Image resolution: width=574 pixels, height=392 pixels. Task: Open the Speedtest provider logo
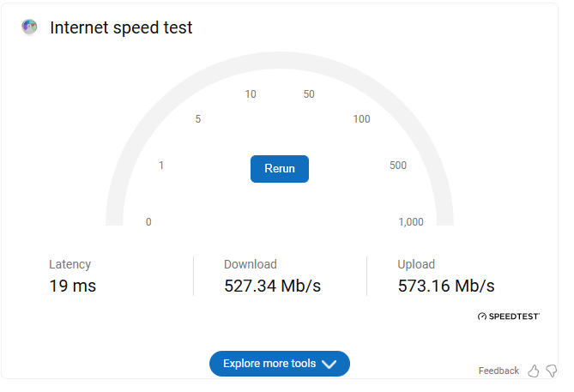pyautogui.click(x=509, y=317)
